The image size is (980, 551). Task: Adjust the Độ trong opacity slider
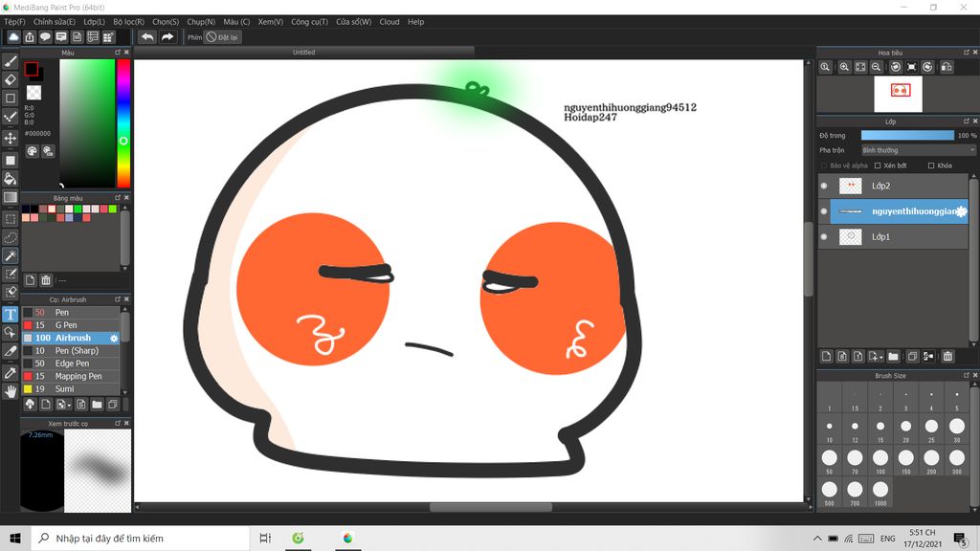[907, 135]
